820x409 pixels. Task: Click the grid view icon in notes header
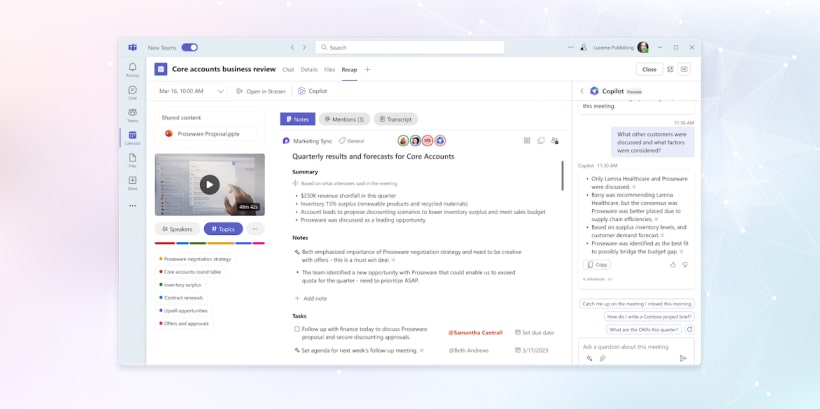pos(527,141)
